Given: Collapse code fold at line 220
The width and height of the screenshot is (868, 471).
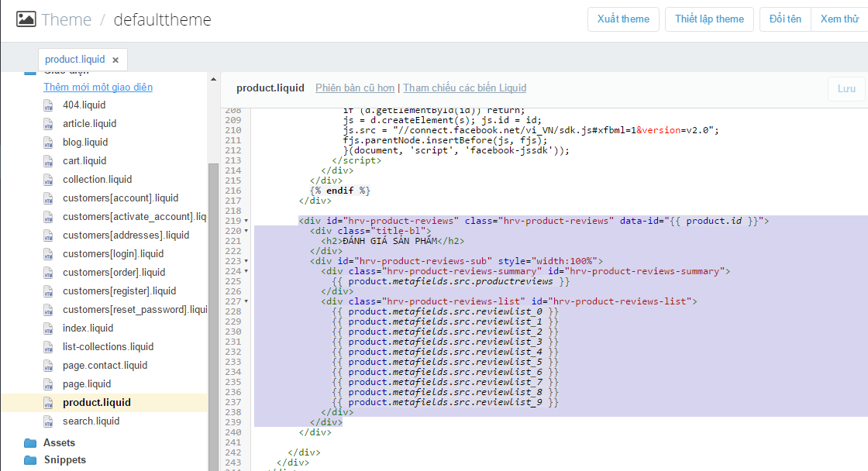Looking at the screenshot, I should [x=246, y=231].
